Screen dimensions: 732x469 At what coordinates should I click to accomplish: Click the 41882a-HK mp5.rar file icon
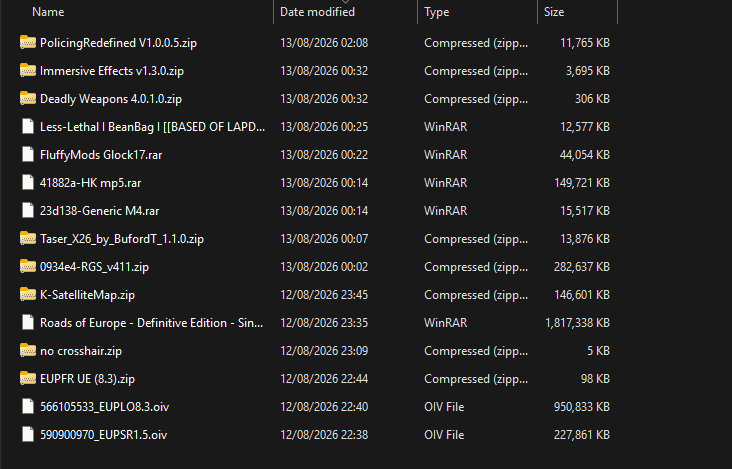(28, 182)
